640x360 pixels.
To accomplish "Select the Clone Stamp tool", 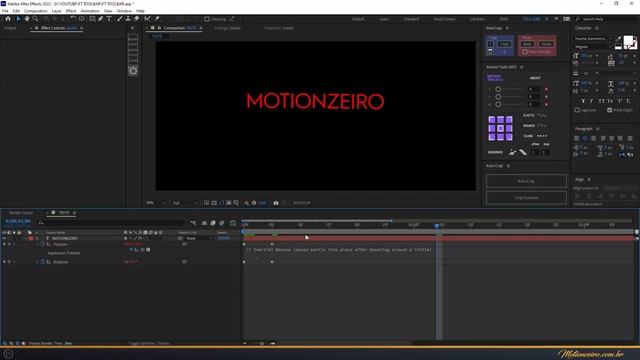I will (128, 19).
